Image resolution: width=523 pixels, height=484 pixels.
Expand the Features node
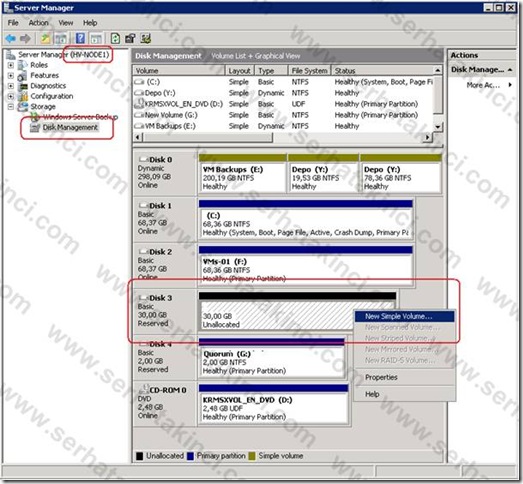coord(11,76)
